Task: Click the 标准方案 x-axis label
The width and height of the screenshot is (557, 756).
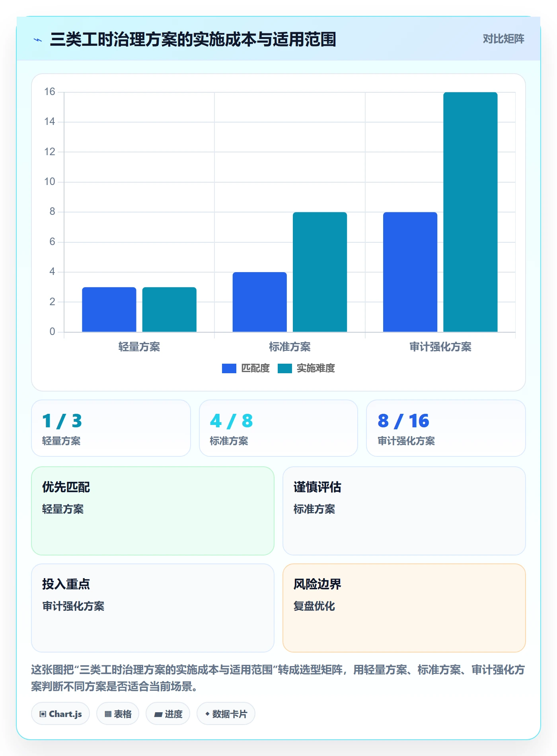Action: click(290, 347)
